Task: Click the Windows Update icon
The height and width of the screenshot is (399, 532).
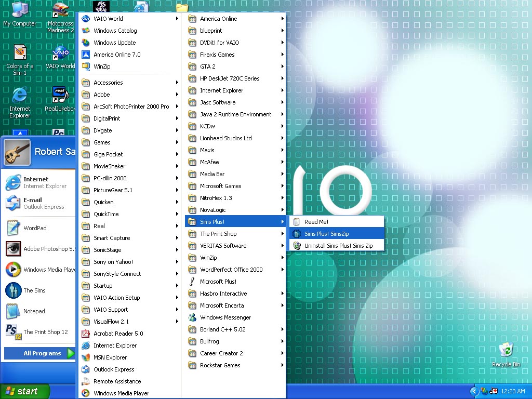Action: click(86, 43)
